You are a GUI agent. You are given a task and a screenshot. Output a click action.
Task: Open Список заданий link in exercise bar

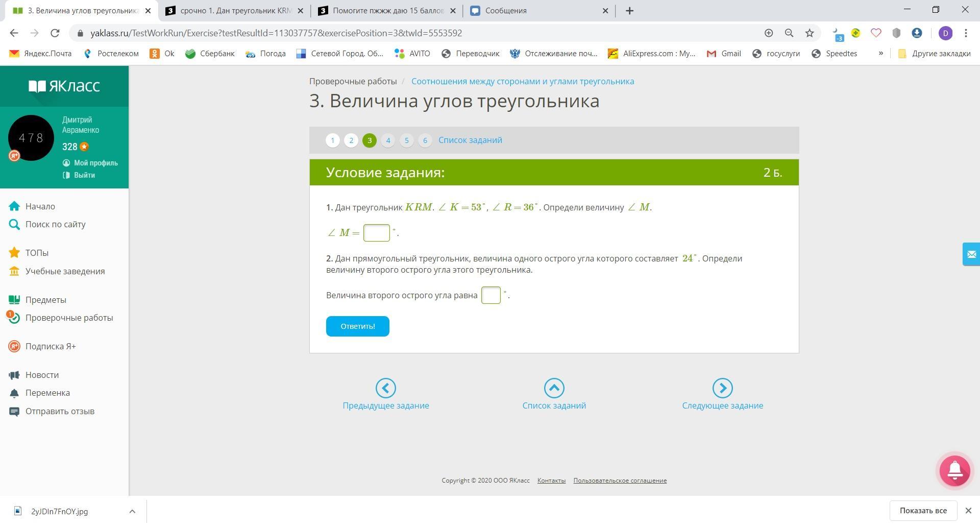pos(470,140)
